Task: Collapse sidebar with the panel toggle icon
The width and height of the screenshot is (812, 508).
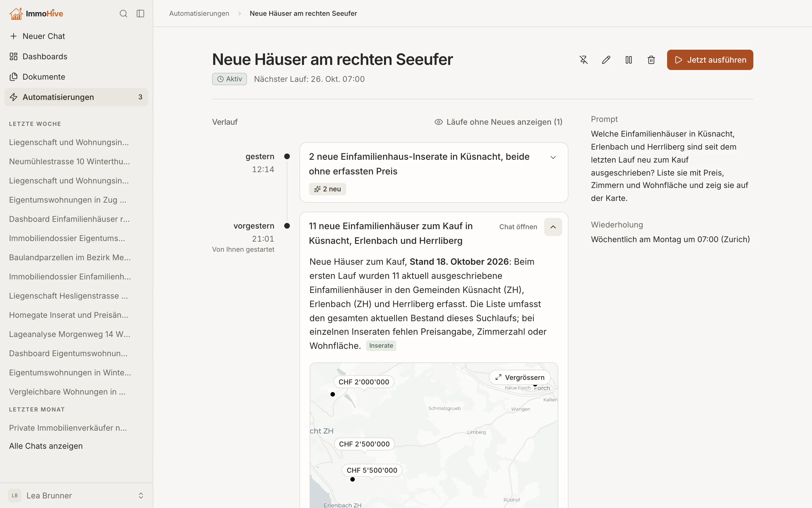Action: coord(140,14)
